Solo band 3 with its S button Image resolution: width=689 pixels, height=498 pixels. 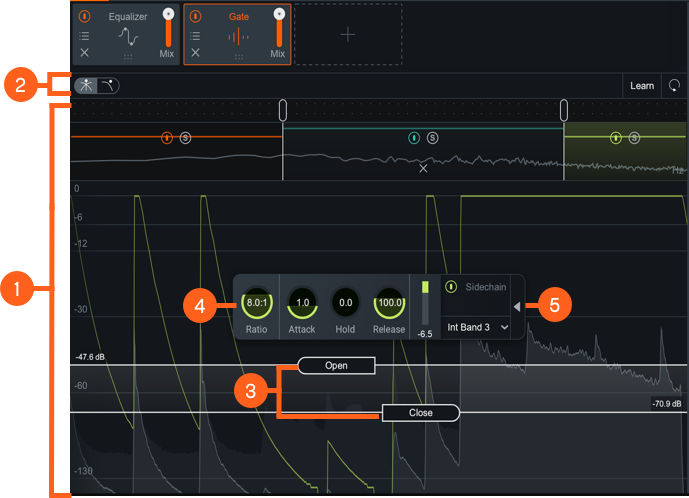click(634, 138)
